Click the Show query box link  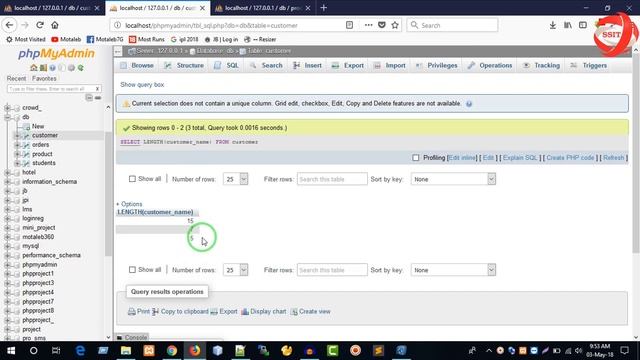point(142,84)
